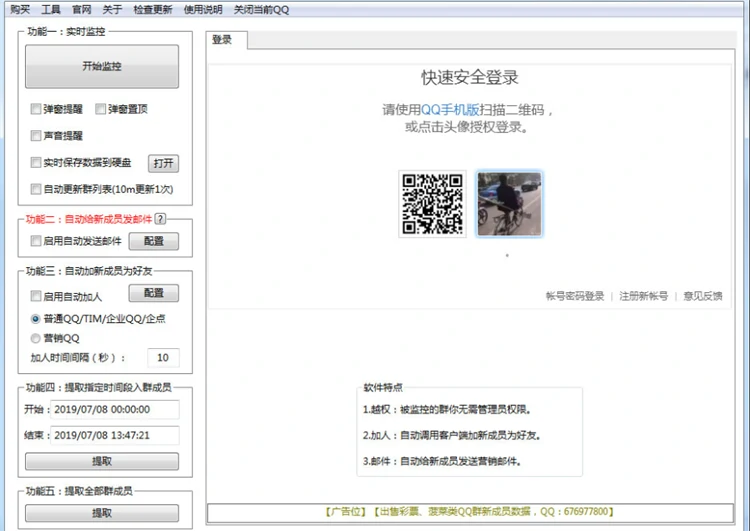Viewport: 750px width, 531px height.
Task: Open the 购买 menu
Action: pos(20,10)
